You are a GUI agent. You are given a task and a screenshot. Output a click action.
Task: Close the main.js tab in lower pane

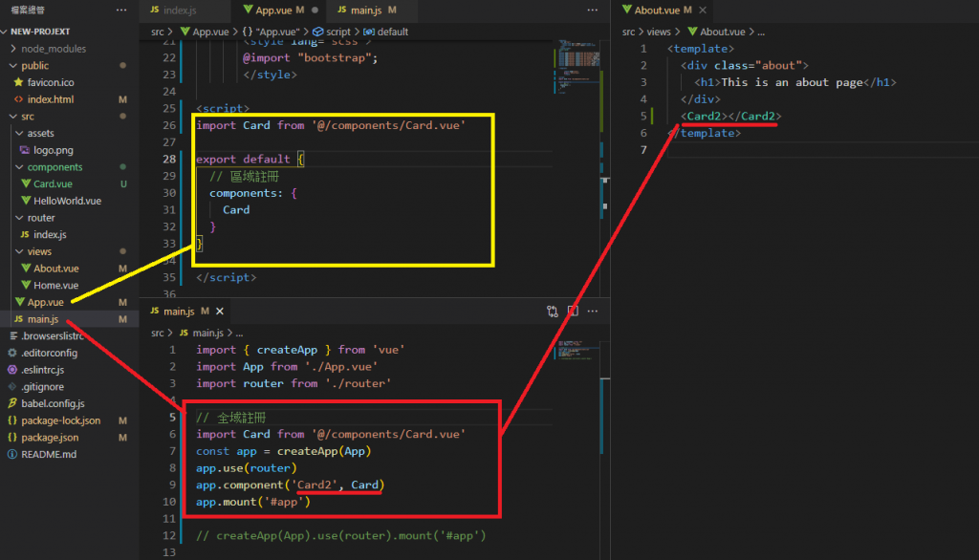click(x=220, y=311)
